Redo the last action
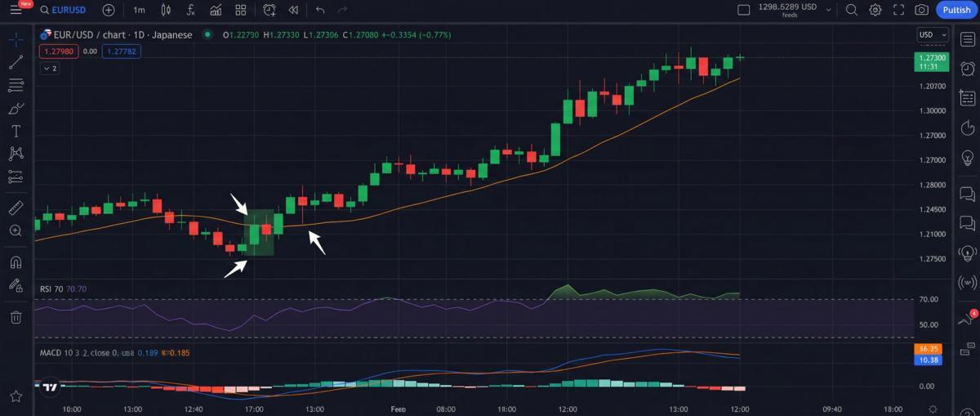This screenshot has height=416, width=980. pos(343,10)
